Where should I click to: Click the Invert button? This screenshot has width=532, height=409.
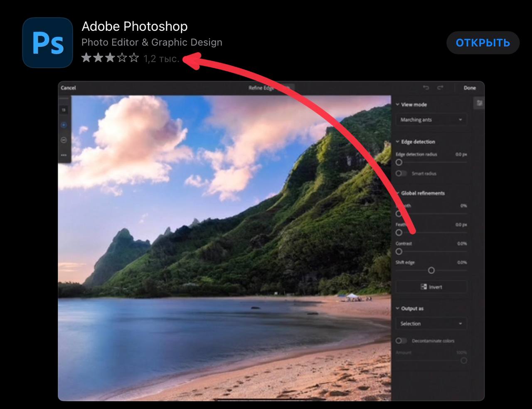431,287
